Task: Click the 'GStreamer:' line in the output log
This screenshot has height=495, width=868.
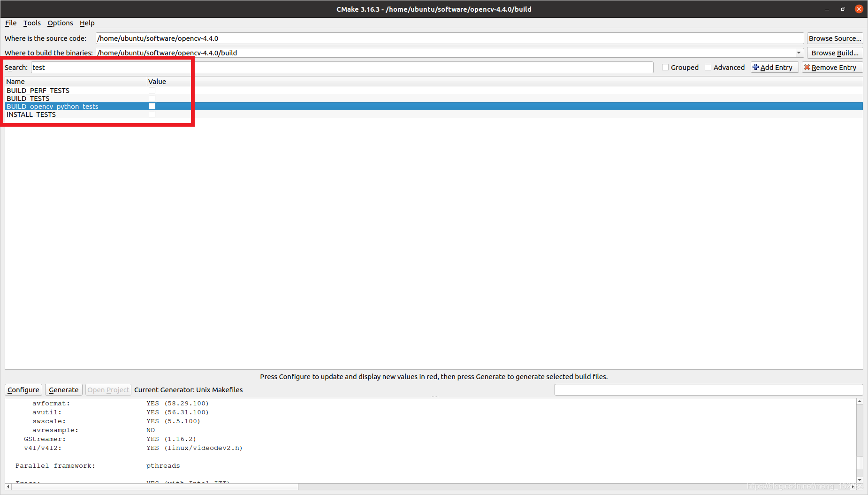Action: (x=45, y=439)
